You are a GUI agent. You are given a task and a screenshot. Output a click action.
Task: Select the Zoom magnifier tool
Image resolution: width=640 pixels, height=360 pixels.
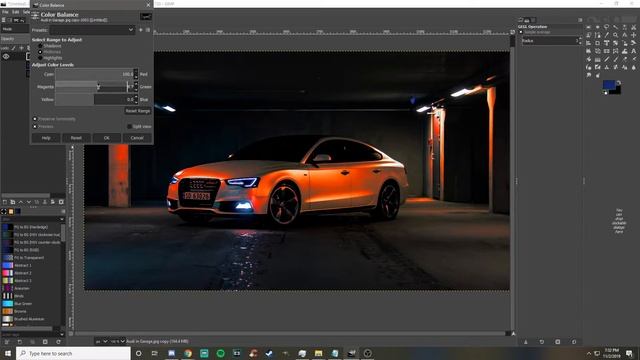pos(616,35)
